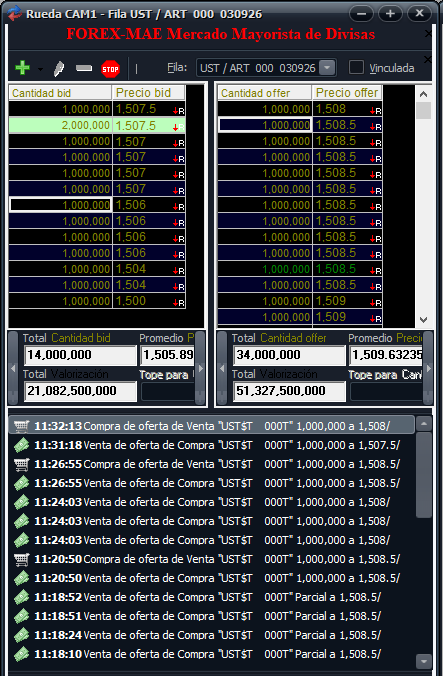Click the arrow icon in the green 1,508.5 offer row
Screen dimensions: 443x676
372,271
